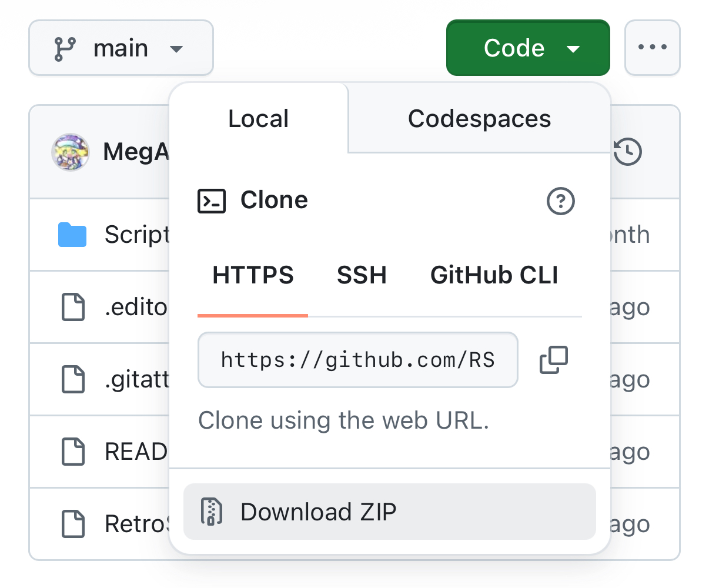Select the SSH clone option
Image resolution: width=709 pixels, height=588 pixels.
pyautogui.click(x=362, y=275)
